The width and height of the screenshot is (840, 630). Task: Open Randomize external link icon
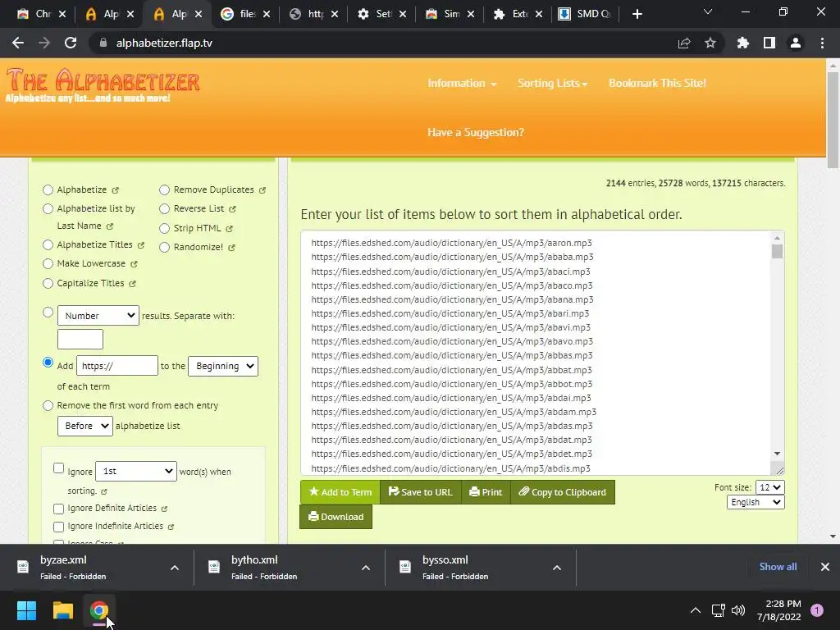231,248
